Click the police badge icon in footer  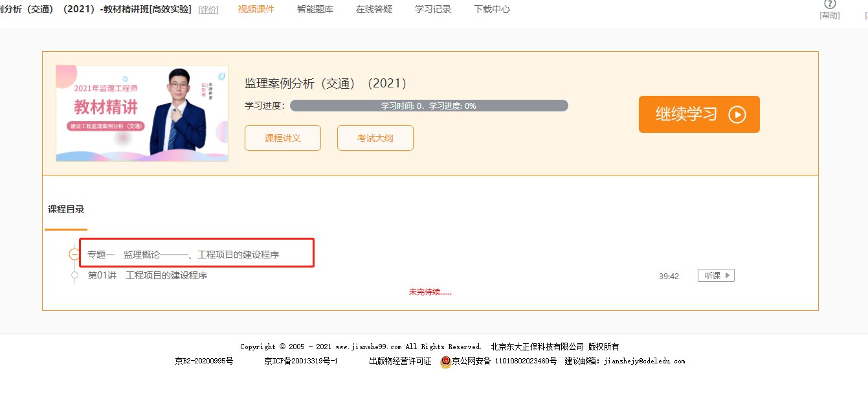(445, 361)
